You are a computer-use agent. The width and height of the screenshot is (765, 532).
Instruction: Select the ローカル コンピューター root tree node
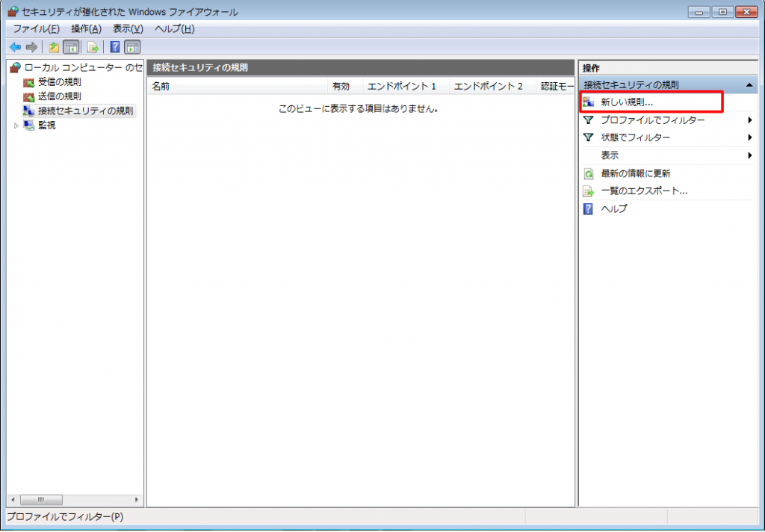click(77, 67)
